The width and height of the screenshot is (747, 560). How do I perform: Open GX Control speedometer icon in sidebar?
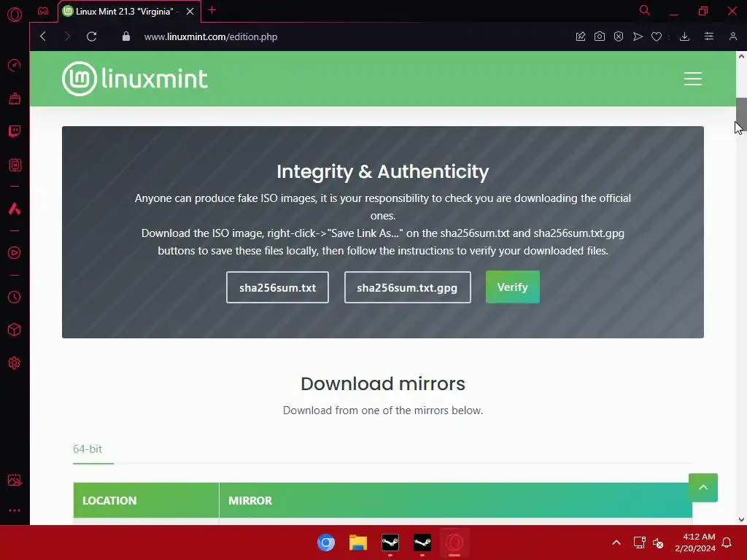15,65
